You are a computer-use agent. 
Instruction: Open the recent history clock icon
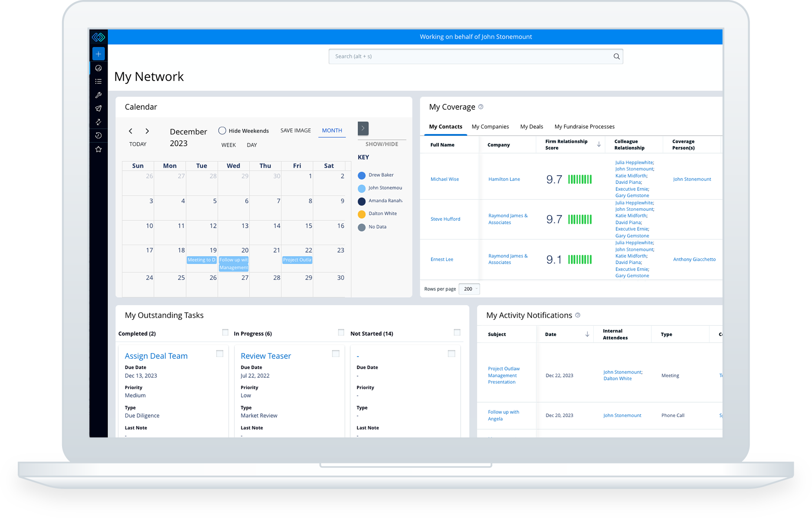[99, 135]
